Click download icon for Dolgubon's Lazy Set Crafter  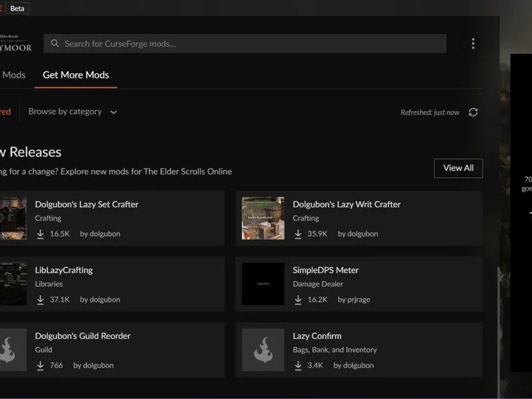pos(41,234)
